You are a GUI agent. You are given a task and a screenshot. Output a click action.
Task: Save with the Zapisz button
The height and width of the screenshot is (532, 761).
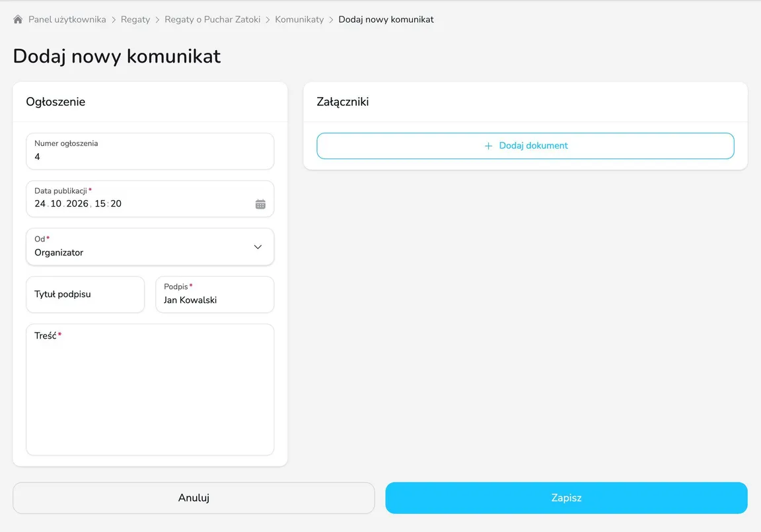tap(566, 498)
